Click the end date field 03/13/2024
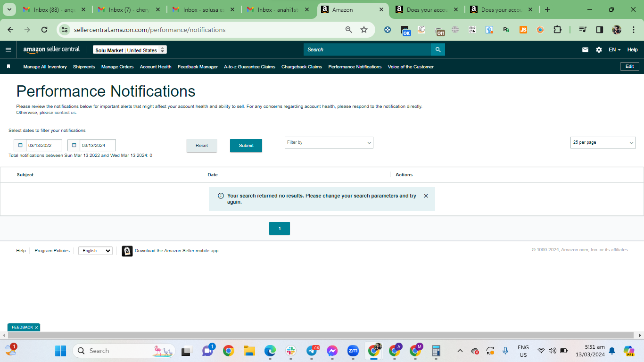The height and width of the screenshot is (362, 644). (x=98, y=145)
